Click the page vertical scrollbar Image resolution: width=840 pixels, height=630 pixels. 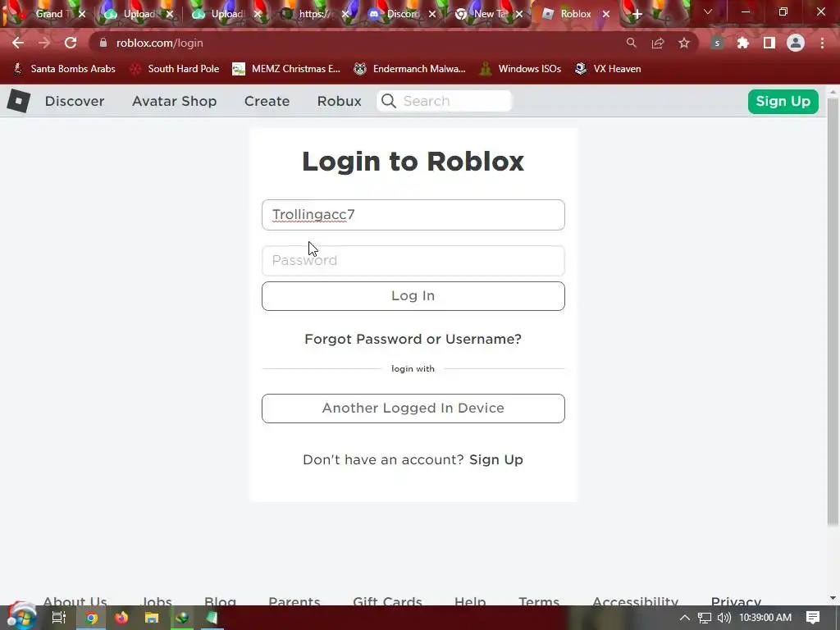833,311
